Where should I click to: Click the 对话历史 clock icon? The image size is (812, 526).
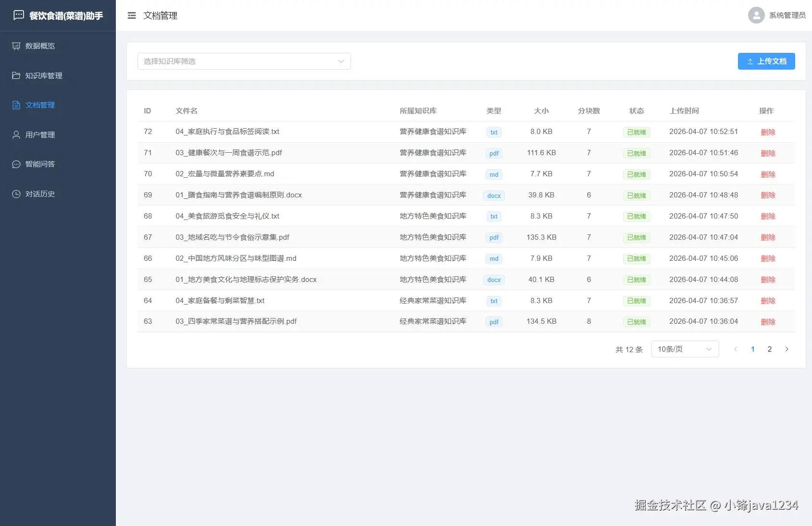pyautogui.click(x=16, y=194)
